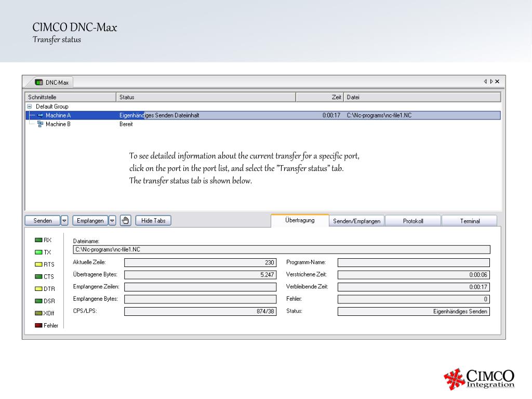Open the Terminal tab

tap(470, 221)
